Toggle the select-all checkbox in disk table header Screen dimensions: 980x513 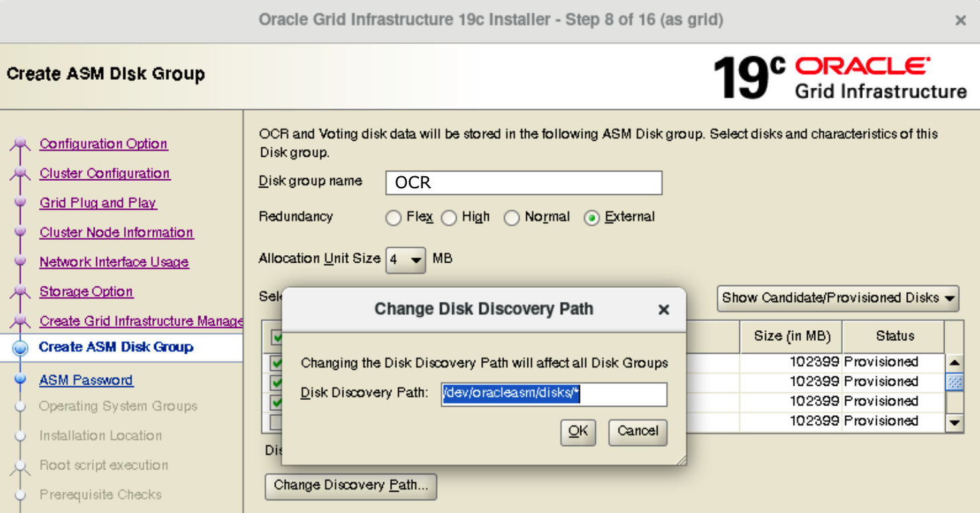click(277, 338)
